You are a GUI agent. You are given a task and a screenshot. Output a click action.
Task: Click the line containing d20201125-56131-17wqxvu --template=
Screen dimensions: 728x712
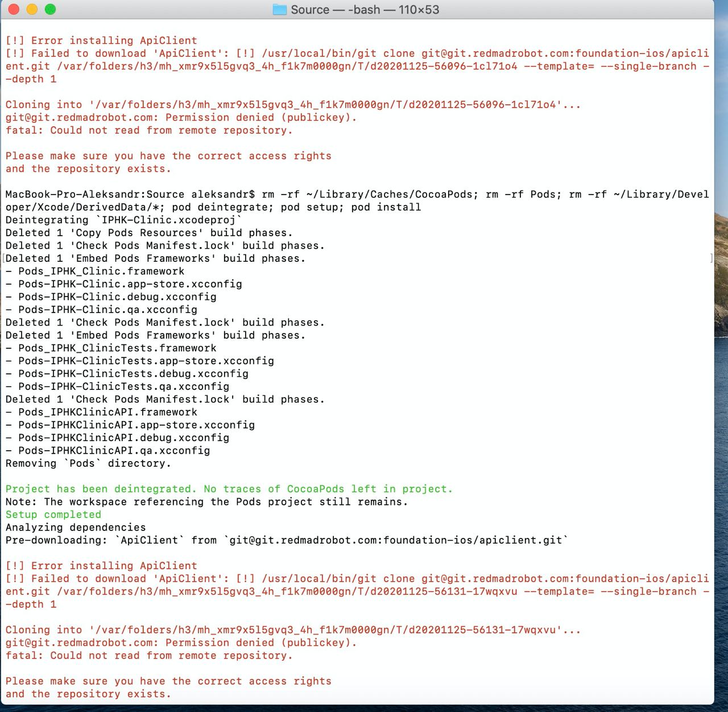click(x=357, y=591)
